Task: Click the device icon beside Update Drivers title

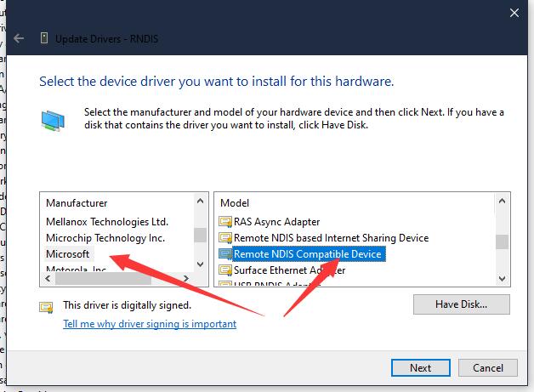Action: (x=44, y=38)
